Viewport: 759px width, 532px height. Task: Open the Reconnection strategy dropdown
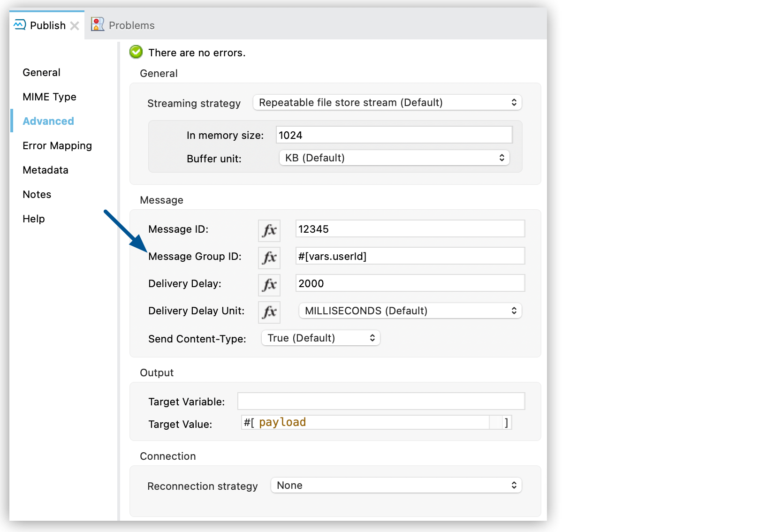pos(396,485)
